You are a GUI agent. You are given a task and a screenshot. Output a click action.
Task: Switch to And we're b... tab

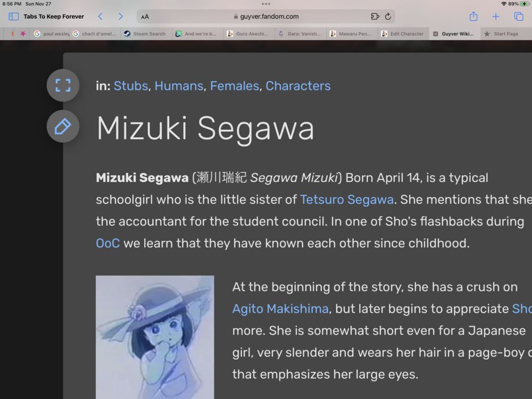(x=198, y=34)
